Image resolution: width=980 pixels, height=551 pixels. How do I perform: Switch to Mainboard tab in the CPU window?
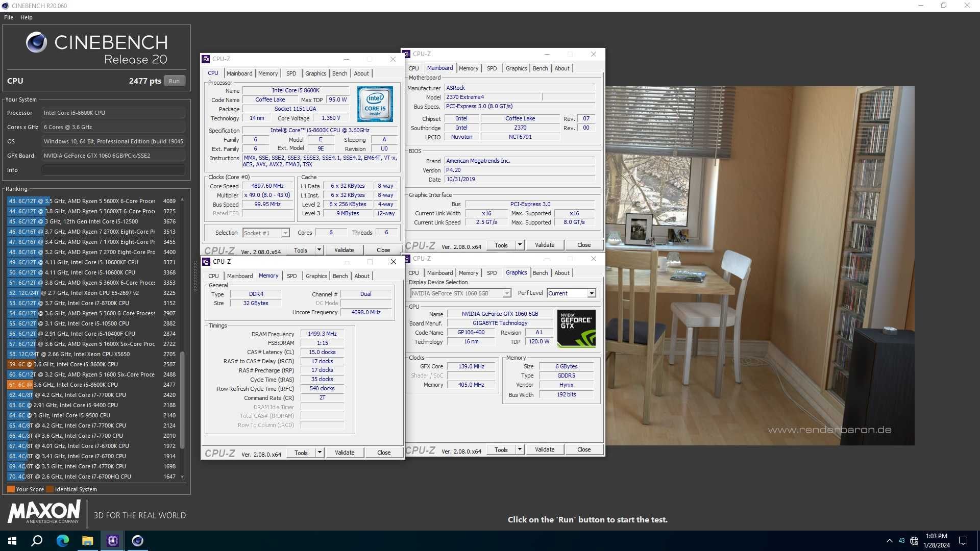click(x=239, y=73)
